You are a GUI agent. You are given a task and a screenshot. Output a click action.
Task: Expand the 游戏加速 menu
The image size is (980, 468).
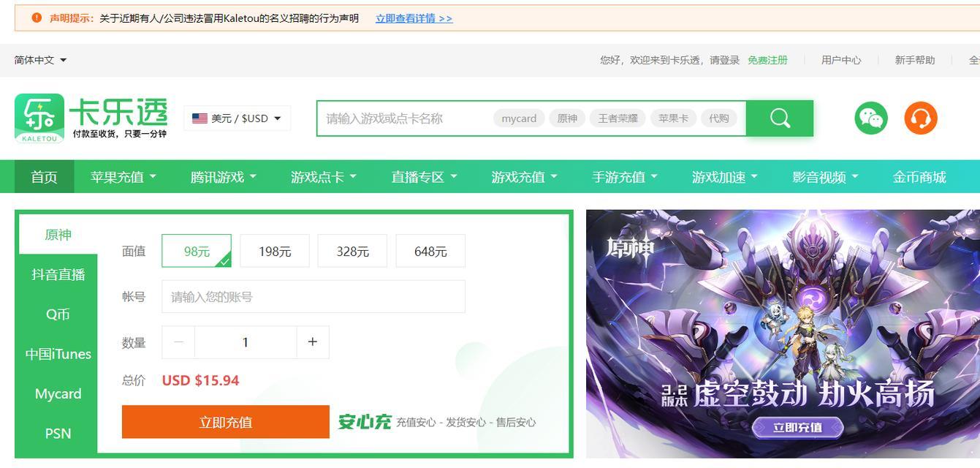click(725, 177)
